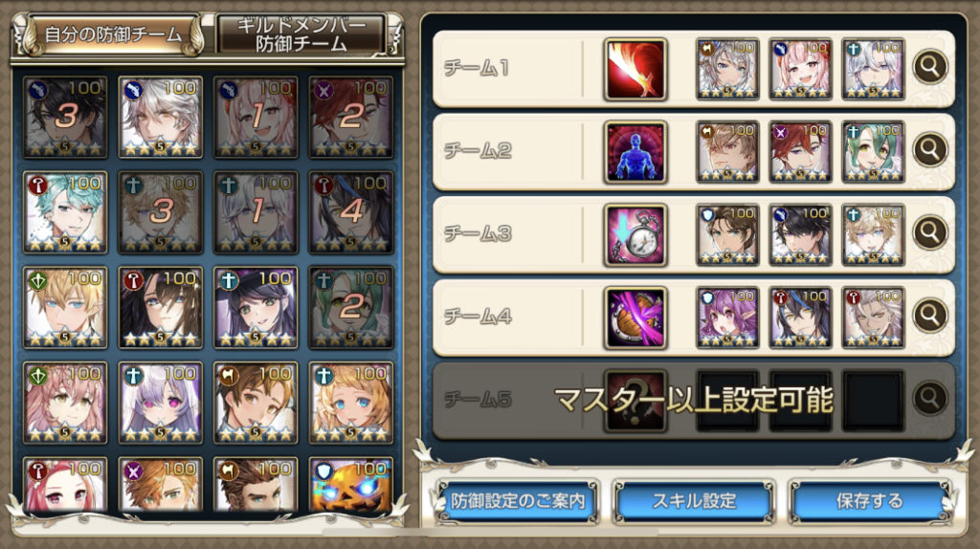
Task: Click the 防御設定のご案内 button
Action: click(518, 501)
